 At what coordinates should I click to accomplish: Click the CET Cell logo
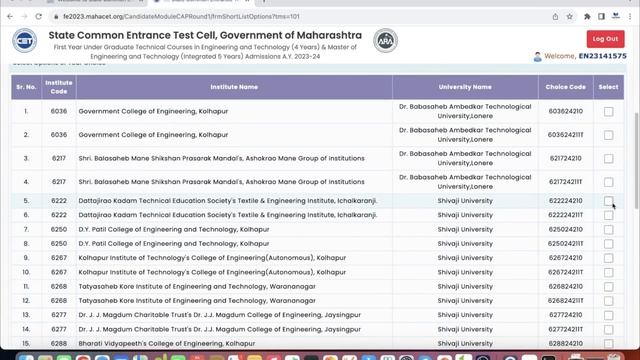tap(24, 40)
